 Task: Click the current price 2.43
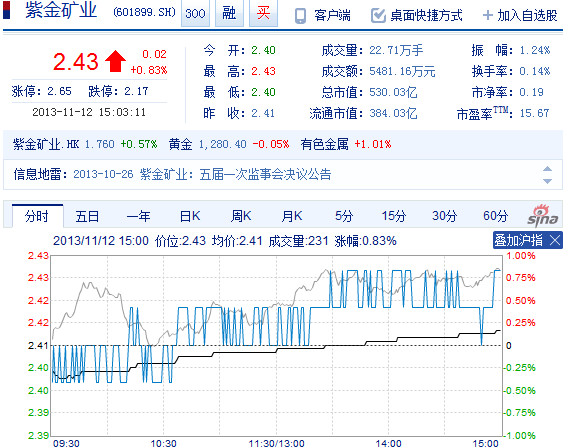point(76,61)
